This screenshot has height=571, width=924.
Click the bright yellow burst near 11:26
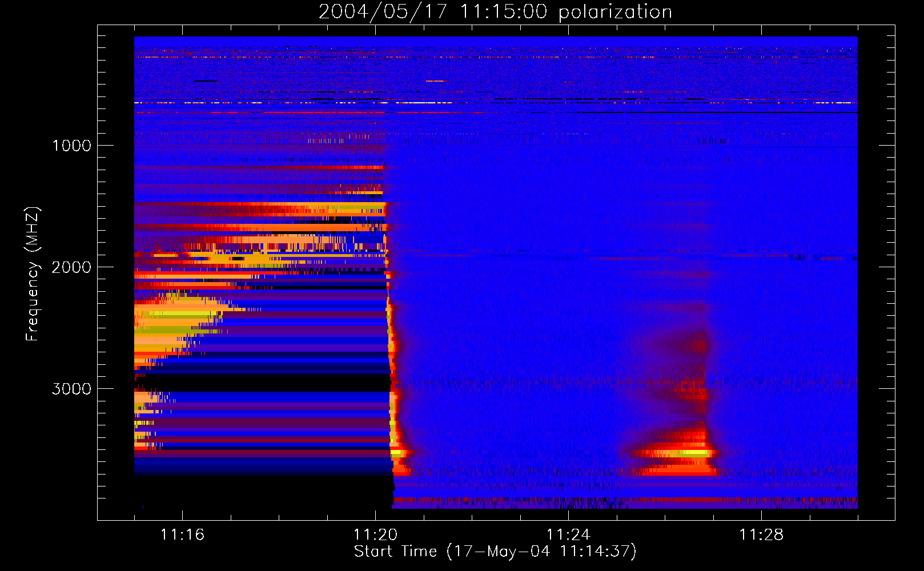pyautogui.click(x=680, y=453)
